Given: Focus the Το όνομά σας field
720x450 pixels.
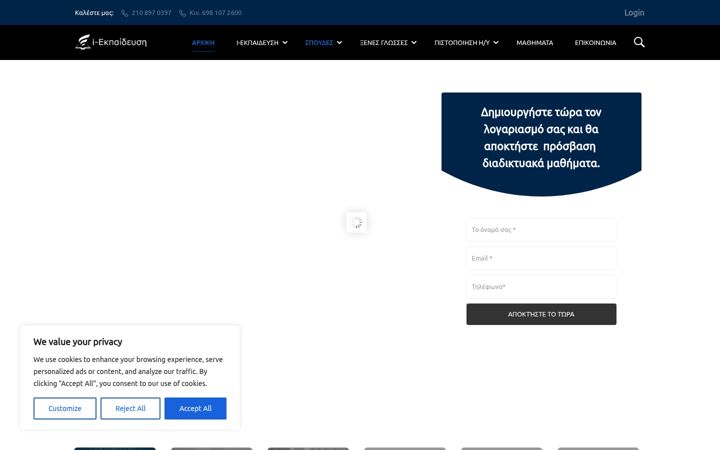Looking at the screenshot, I should [541, 230].
